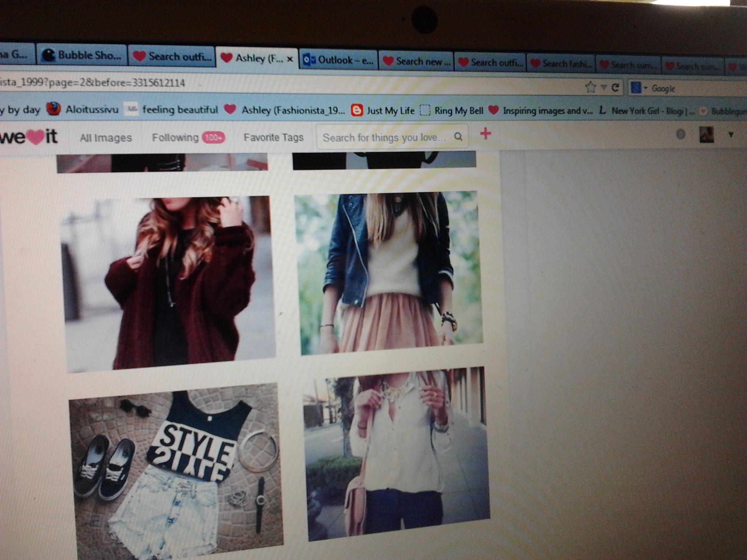Open partially visible top-right image

(x=384, y=160)
